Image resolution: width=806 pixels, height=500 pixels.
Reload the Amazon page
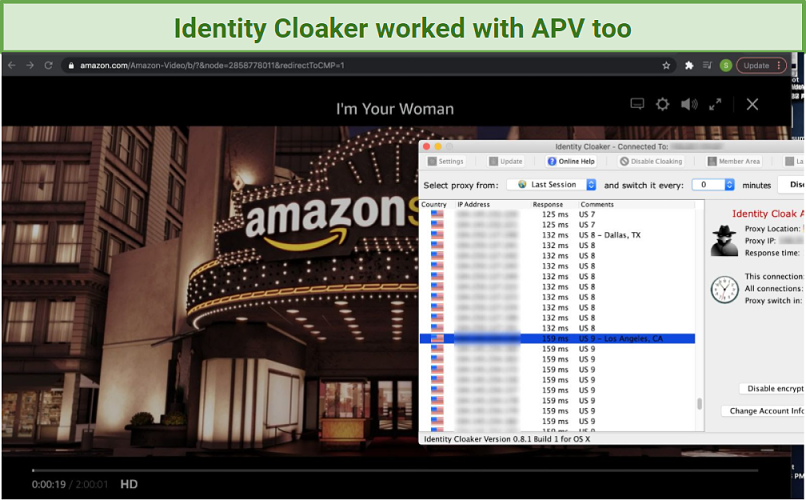(x=48, y=65)
